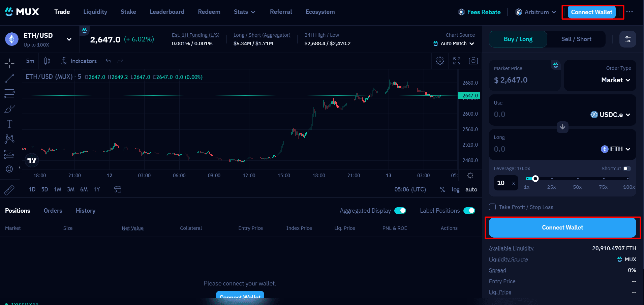Open the Indicators menu

[x=79, y=61]
